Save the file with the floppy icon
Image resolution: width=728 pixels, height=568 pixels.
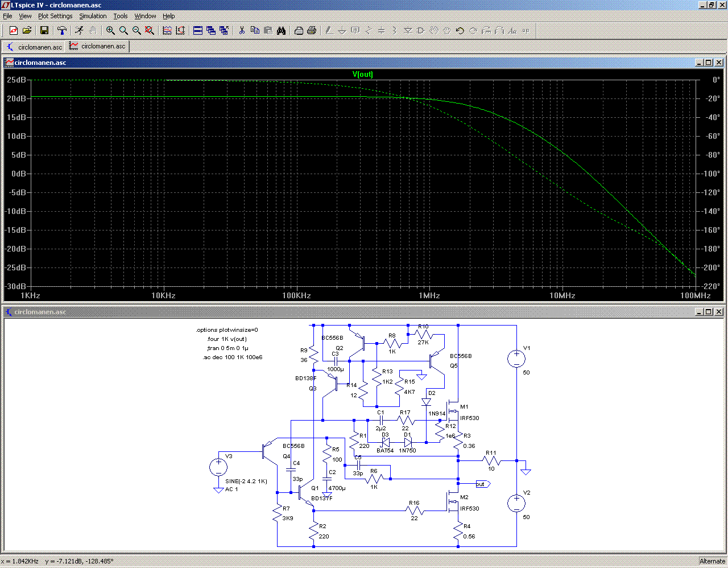[x=44, y=31]
